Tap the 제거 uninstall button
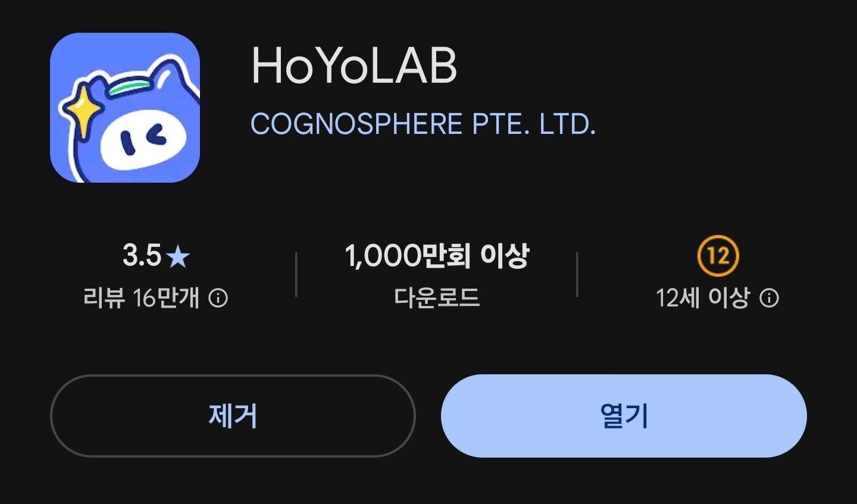 233,416
